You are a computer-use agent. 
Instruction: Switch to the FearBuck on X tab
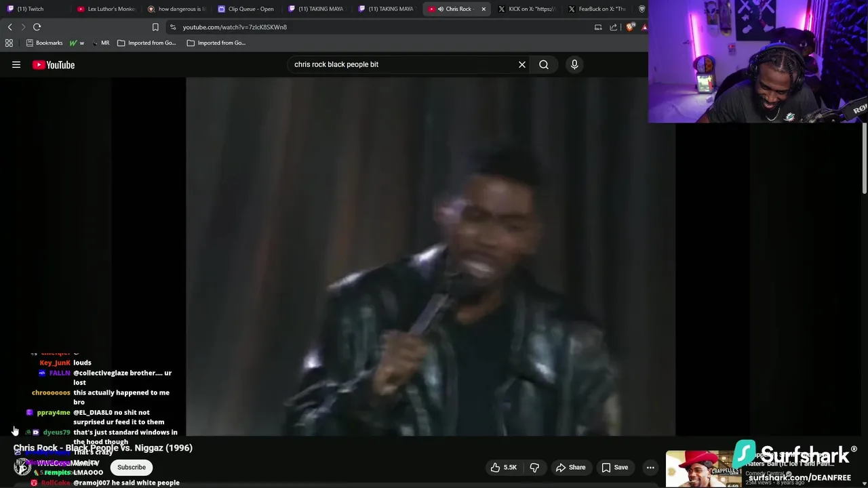pyautogui.click(x=597, y=9)
